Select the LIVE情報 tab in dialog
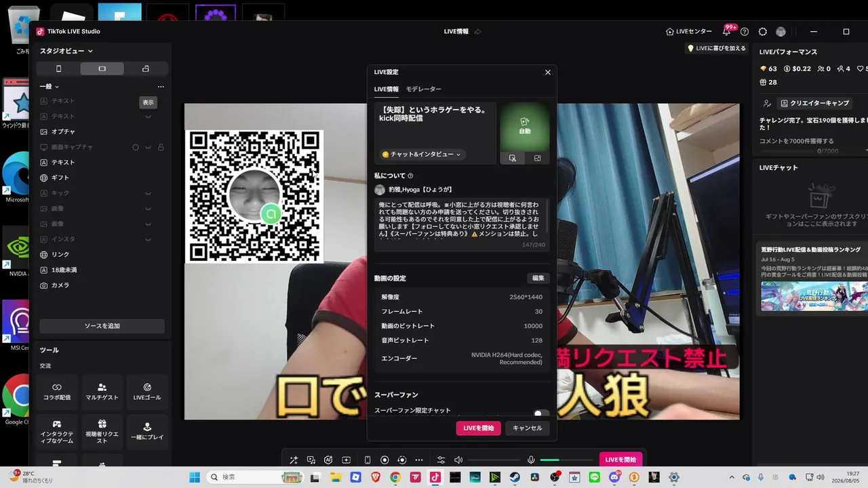This screenshot has width=868, height=488. (x=387, y=89)
